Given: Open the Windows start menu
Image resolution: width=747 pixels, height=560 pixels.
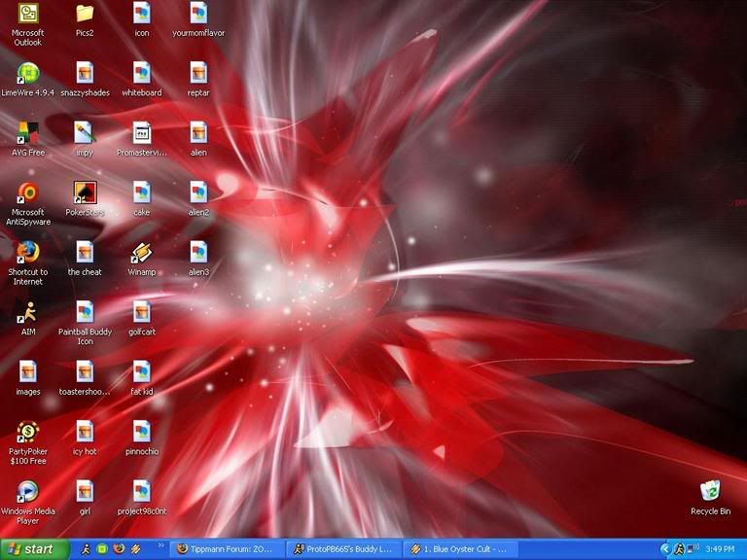Looking at the screenshot, I should coord(35,549).
